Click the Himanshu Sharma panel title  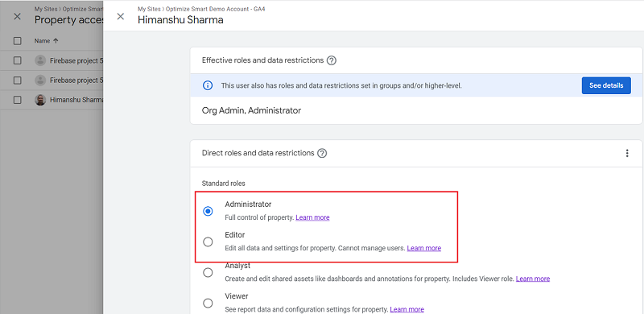(x=180, y=20)
